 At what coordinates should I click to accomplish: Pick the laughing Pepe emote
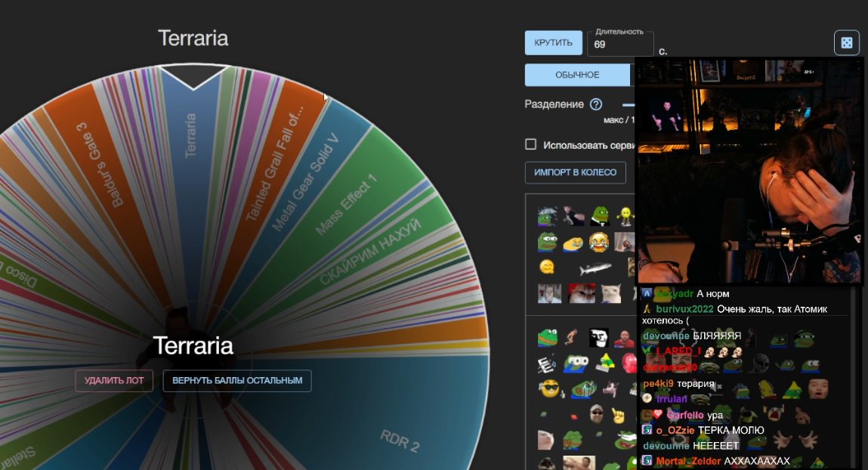[x=583, y=389]
